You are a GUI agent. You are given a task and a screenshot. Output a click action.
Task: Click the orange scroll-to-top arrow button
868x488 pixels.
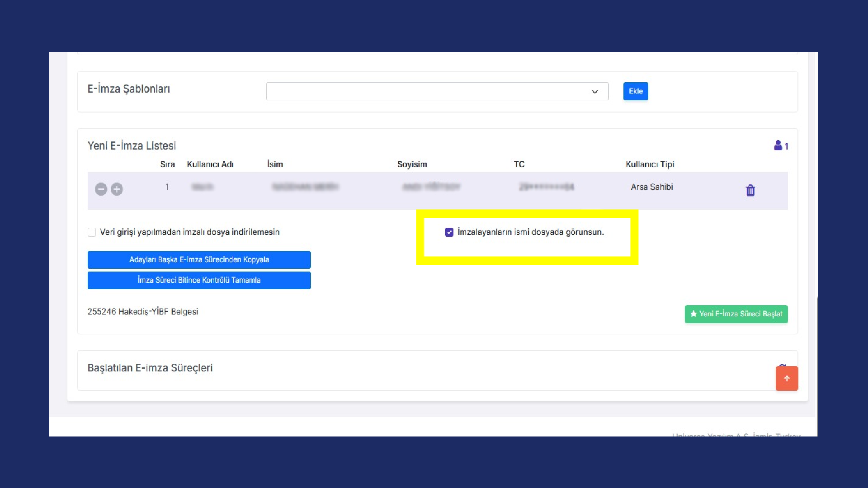point(787,379)
